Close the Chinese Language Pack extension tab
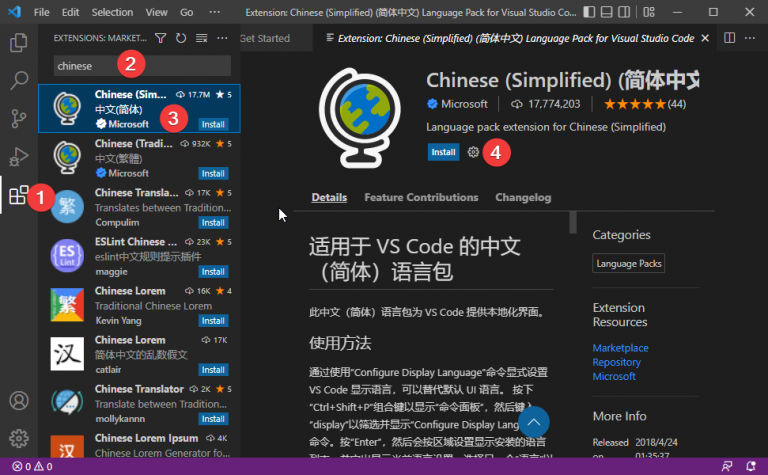The image size is (768, 475). coord(705,38)
